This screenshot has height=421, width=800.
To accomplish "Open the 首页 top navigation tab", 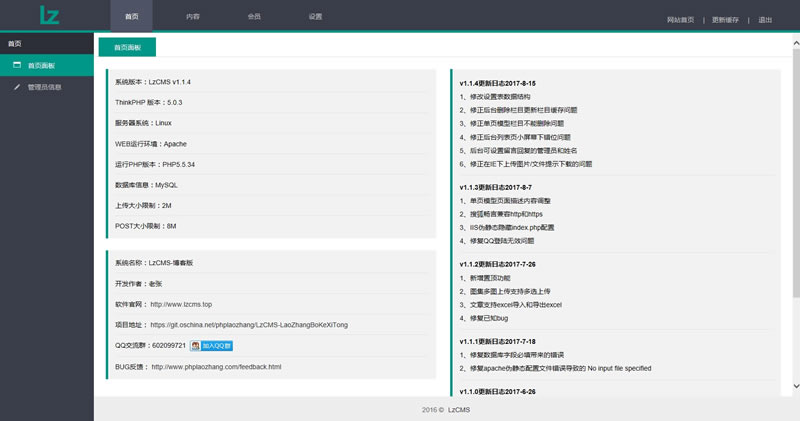I will (132, 17).
